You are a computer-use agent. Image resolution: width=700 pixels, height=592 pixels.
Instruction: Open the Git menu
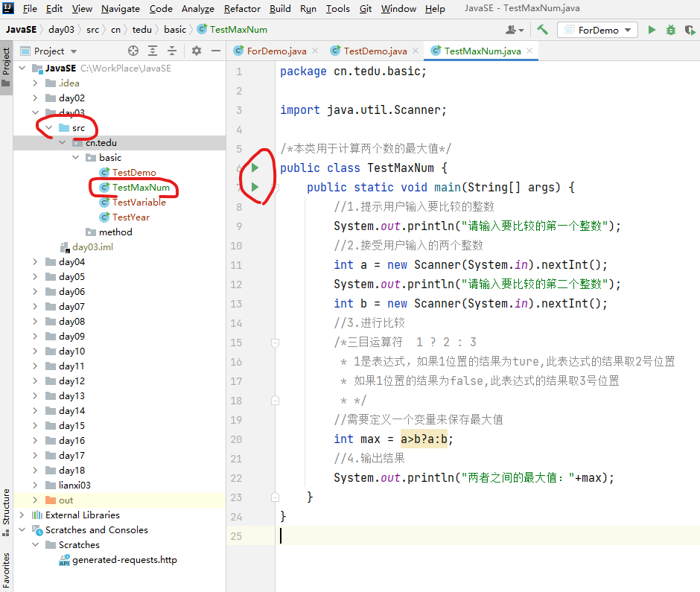tap(366, 8)
